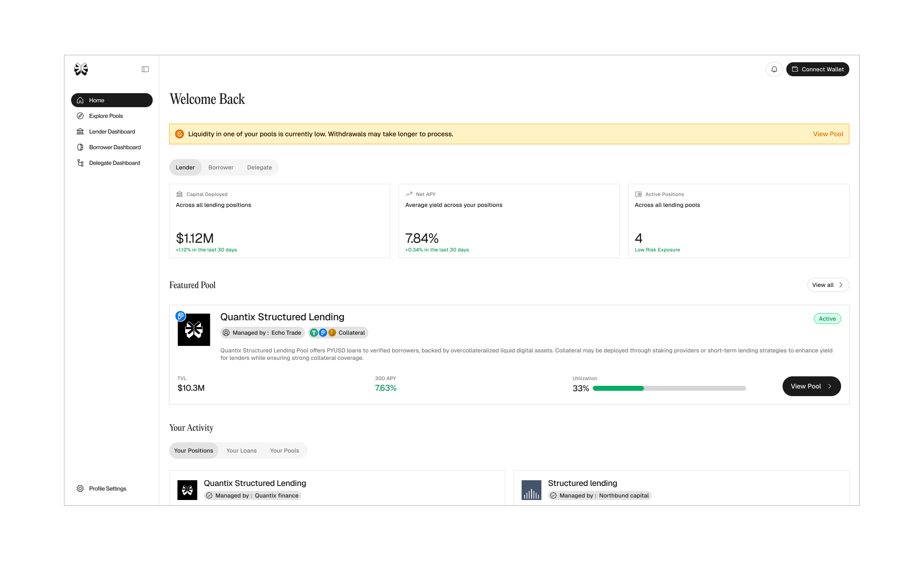Open notifications bell icon
The height and width of the screenshot is (561, 924).
(x=774, y=69)
